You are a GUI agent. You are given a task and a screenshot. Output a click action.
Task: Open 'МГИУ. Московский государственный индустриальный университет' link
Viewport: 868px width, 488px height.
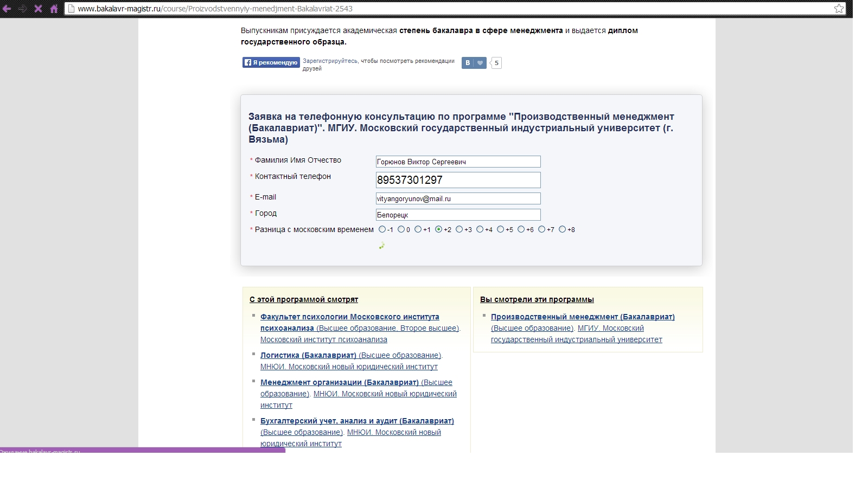click(577, 334)
